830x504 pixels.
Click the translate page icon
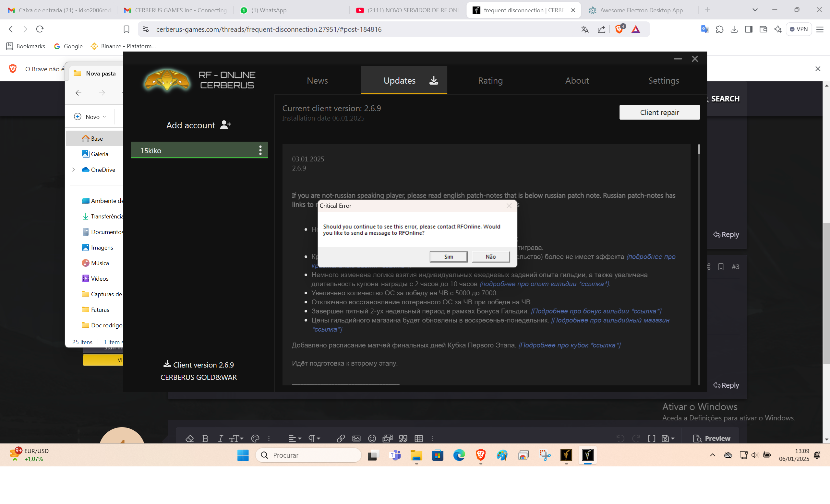tap(585, 29)
